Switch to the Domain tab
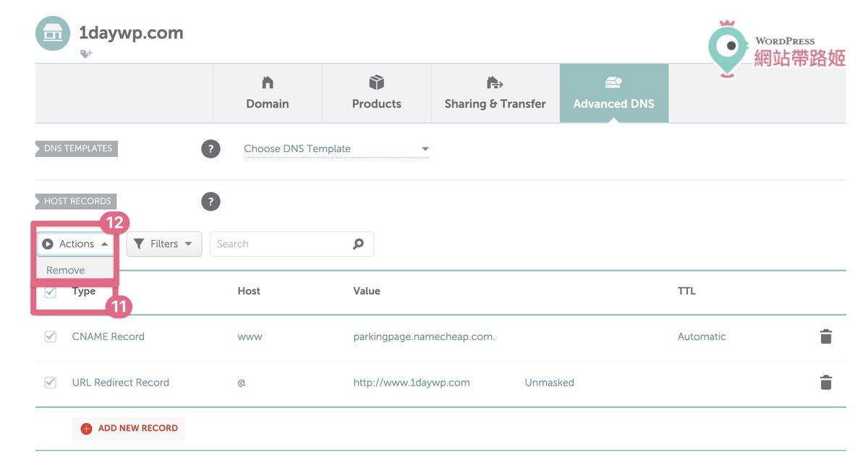Image resolution: width=868 pixels, height=471 pixels. 268,93
